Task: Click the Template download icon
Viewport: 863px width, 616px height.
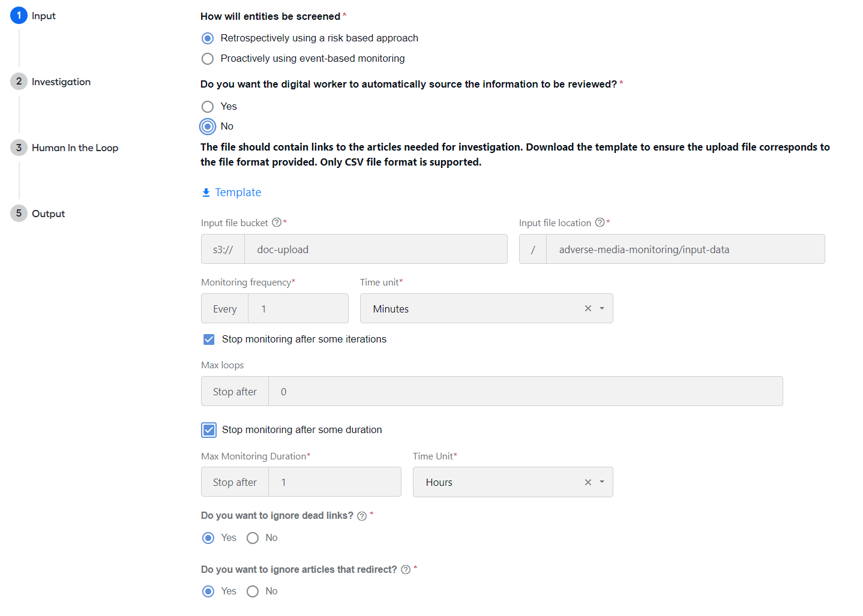Action: pyautogui.click(x=206, y=193)
